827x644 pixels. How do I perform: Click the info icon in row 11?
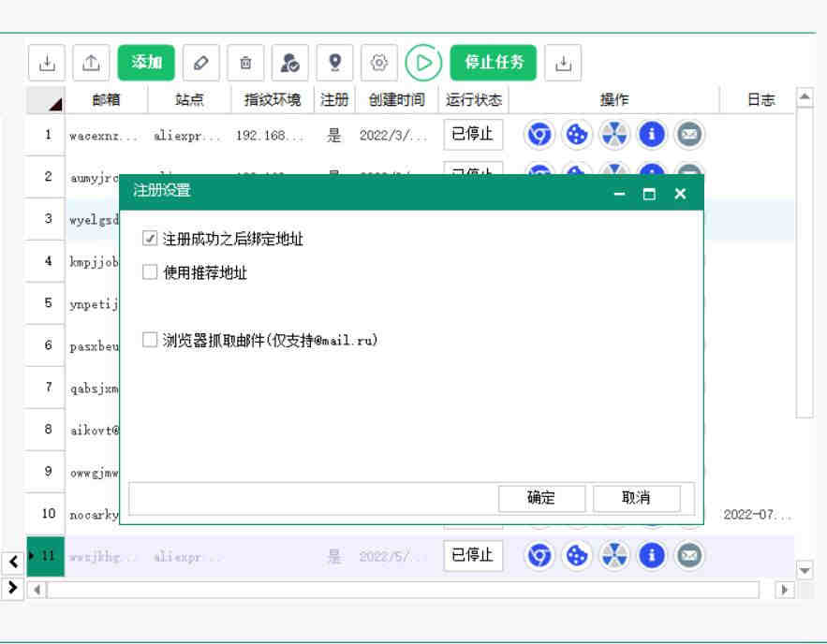[x=652, y=555]
